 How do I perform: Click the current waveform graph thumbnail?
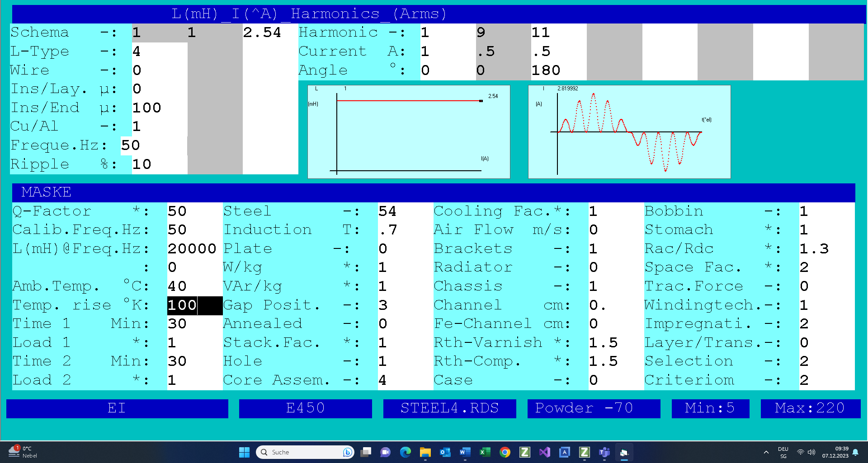tap(629, 131)
